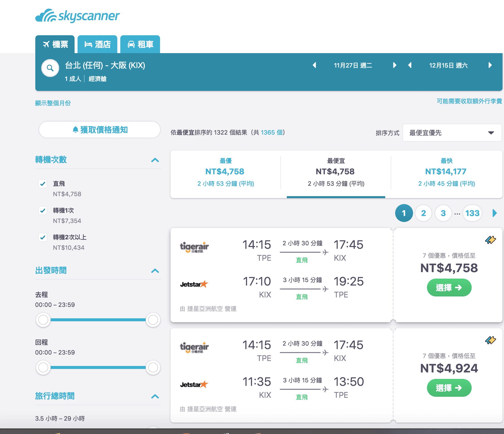Click current page 1 button
The height and width of the screenshot is (434, 504).
[x=404, y=213]
